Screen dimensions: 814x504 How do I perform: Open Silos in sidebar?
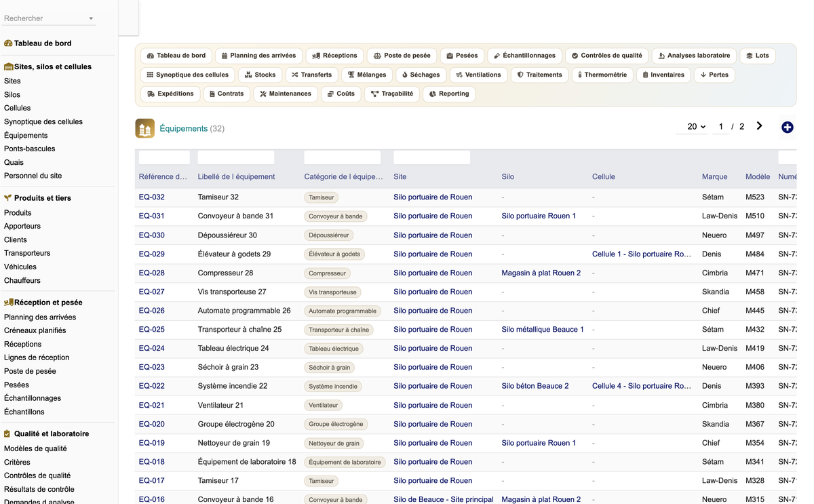[12, 95]
